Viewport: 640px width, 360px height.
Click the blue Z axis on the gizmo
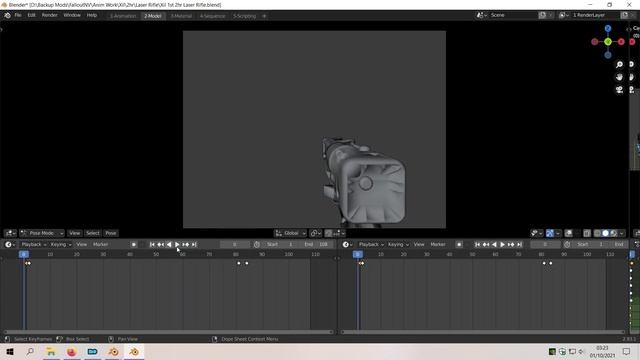pos(608,28)
